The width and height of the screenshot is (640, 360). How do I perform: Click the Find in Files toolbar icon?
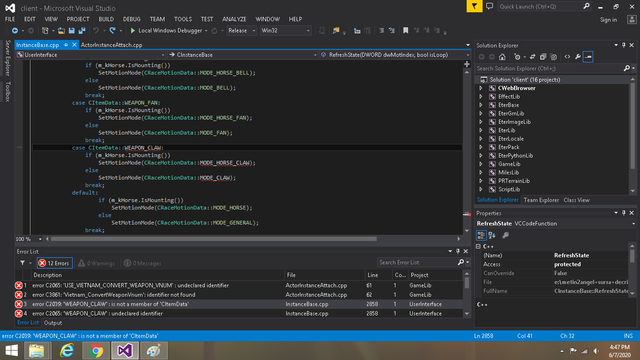coord(336,31)
